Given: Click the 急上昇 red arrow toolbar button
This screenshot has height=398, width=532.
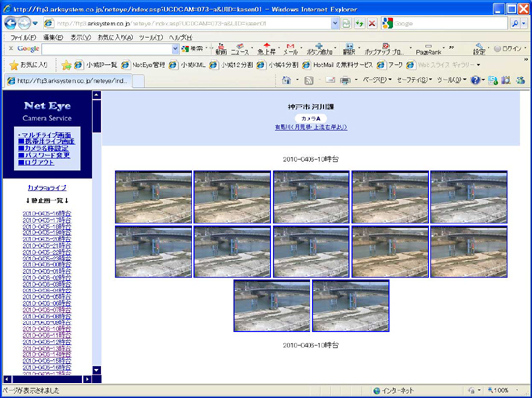Looking at the screenshot, I should click(x=267, y=49).
